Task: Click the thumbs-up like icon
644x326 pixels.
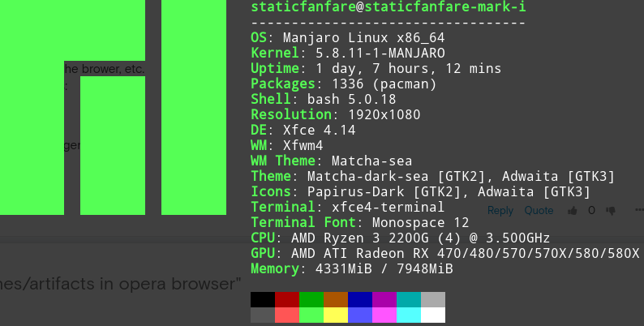Action: pyautogui.click(x=572, y=211)
